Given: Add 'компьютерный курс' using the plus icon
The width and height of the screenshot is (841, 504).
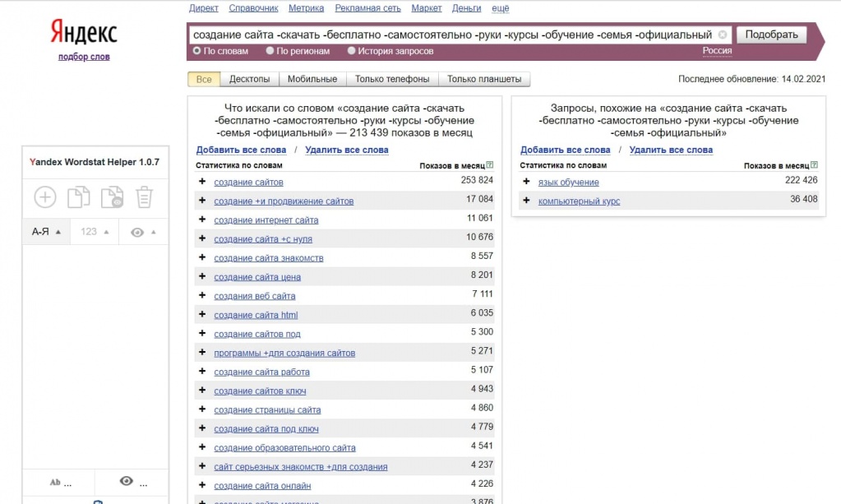Looking at the screenshot, I should (x=526, y=201).
